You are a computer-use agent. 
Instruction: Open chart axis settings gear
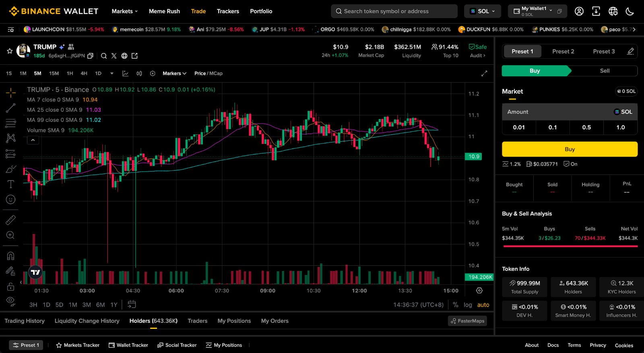[479, 290]
